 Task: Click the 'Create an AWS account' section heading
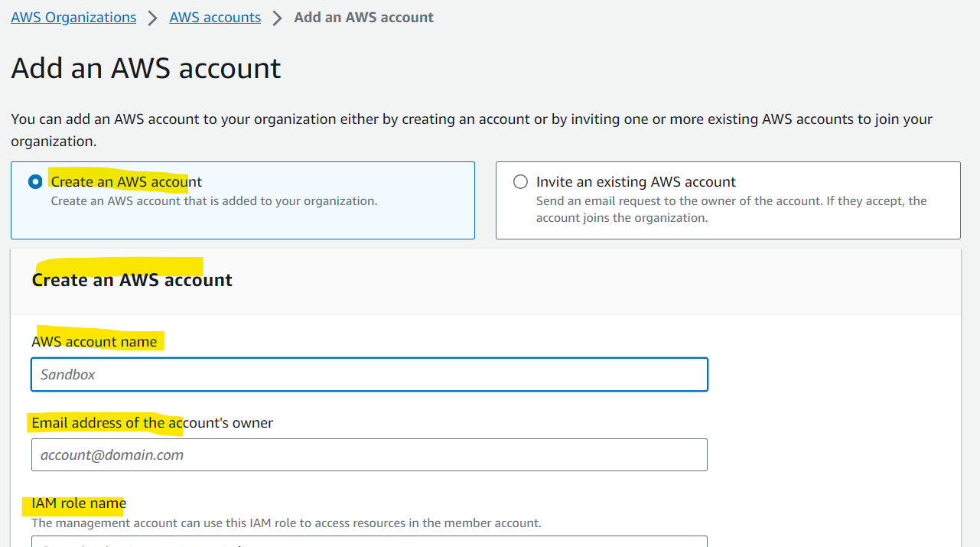pyautogui.click(x=132, y=280)
